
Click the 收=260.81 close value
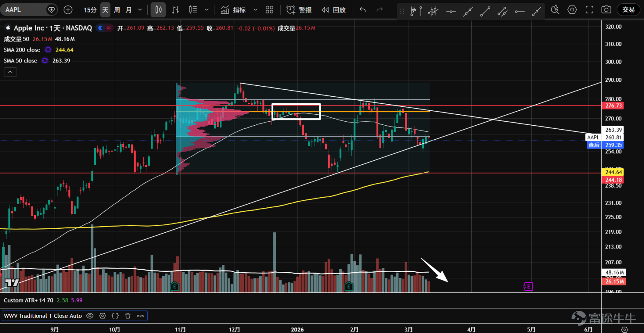[x=220, y=28]
